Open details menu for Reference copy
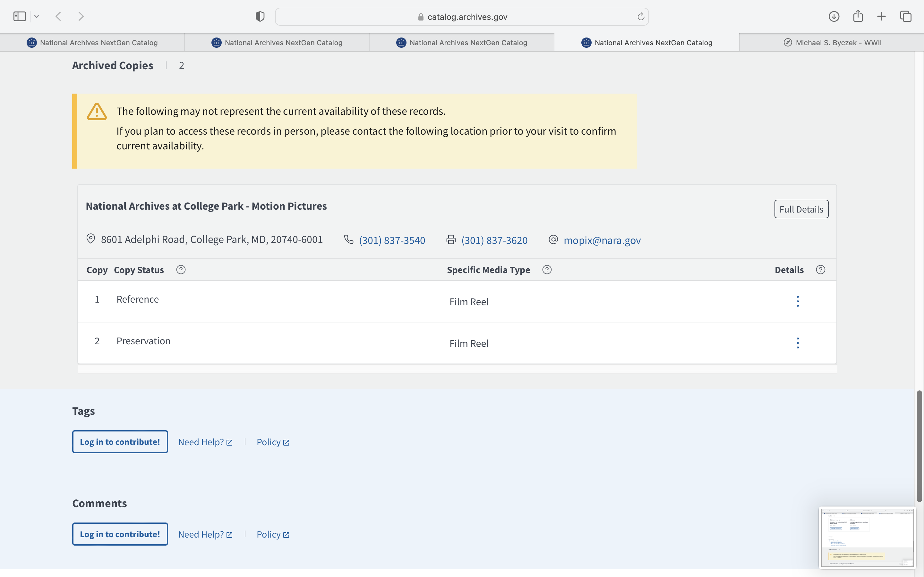 point(797,301)
